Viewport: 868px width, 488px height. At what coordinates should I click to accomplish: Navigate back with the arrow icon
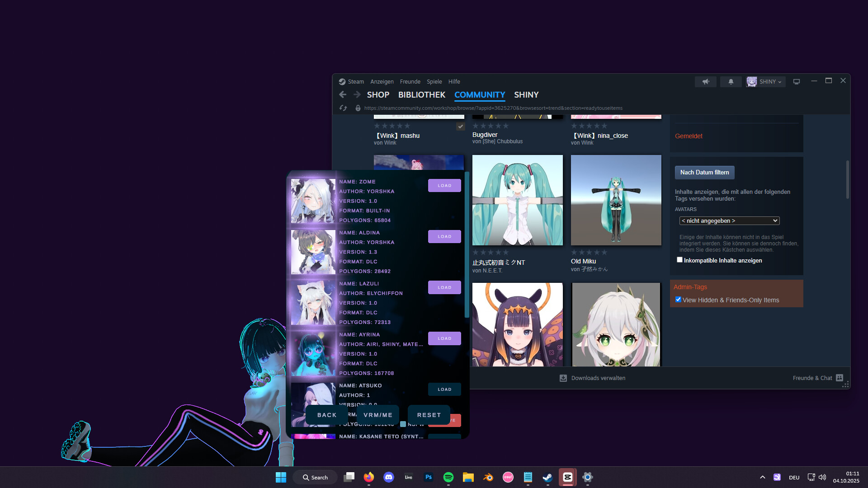[x=343, y=95]
